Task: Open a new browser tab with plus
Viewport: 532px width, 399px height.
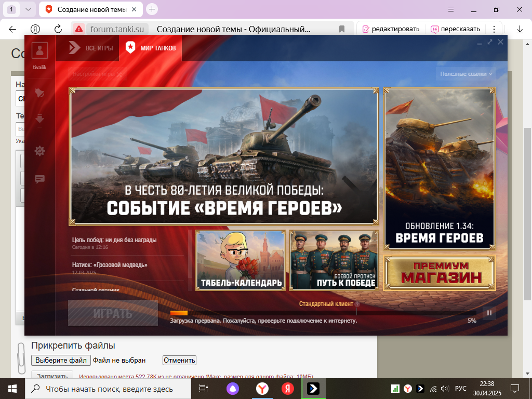Action: pos(152,9)
